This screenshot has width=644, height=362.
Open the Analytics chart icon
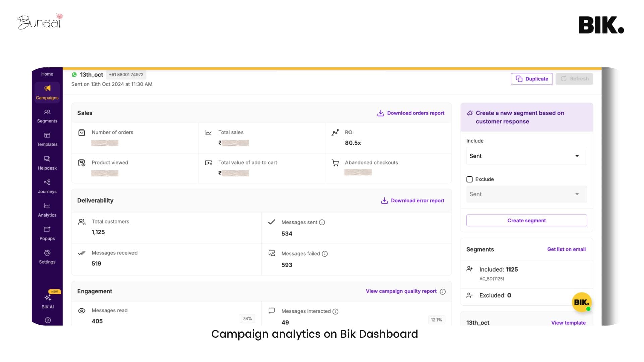(47, 205)
